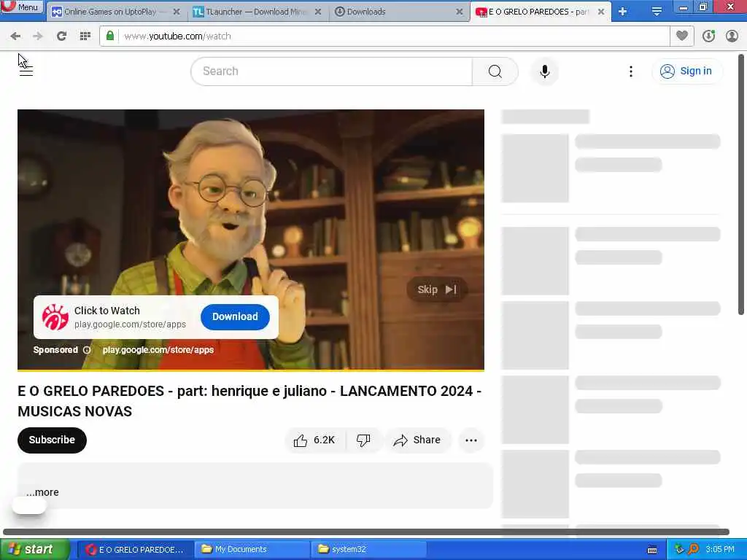Close the E O GRELO PAREDOES tab
Viewport: 747px width, 560px height.
coord(601,12)
